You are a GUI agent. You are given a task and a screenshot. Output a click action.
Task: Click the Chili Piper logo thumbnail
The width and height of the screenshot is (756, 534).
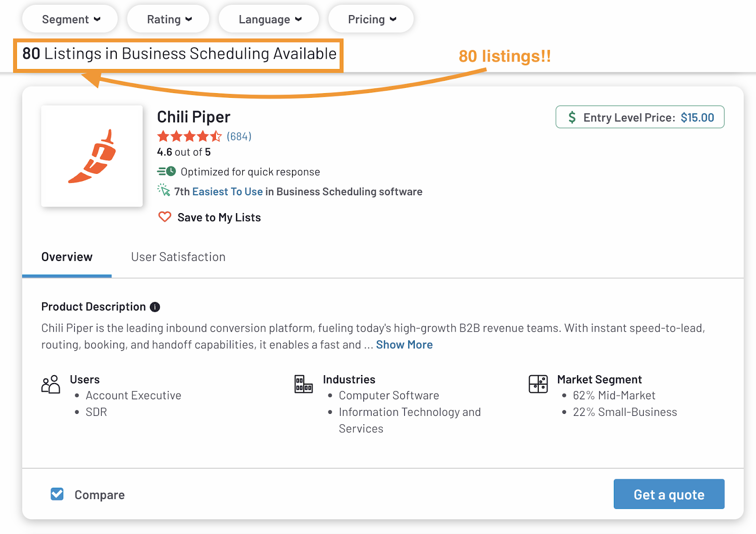point(92,156)
